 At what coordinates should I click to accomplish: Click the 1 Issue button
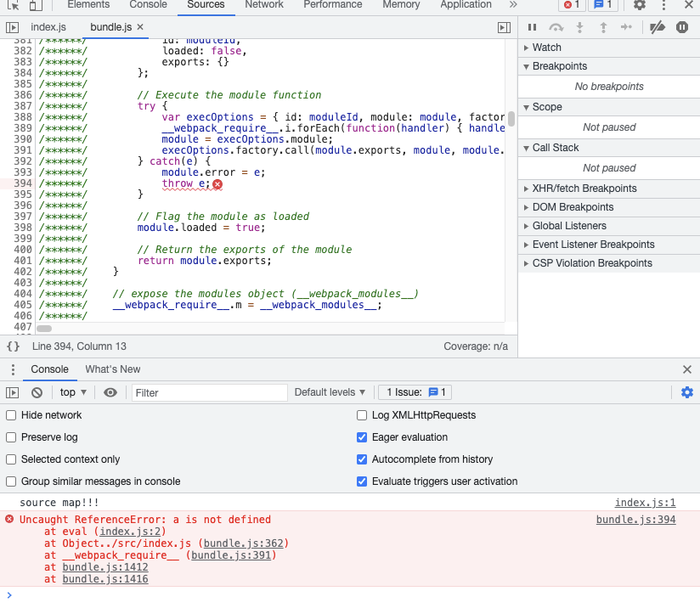415,392
